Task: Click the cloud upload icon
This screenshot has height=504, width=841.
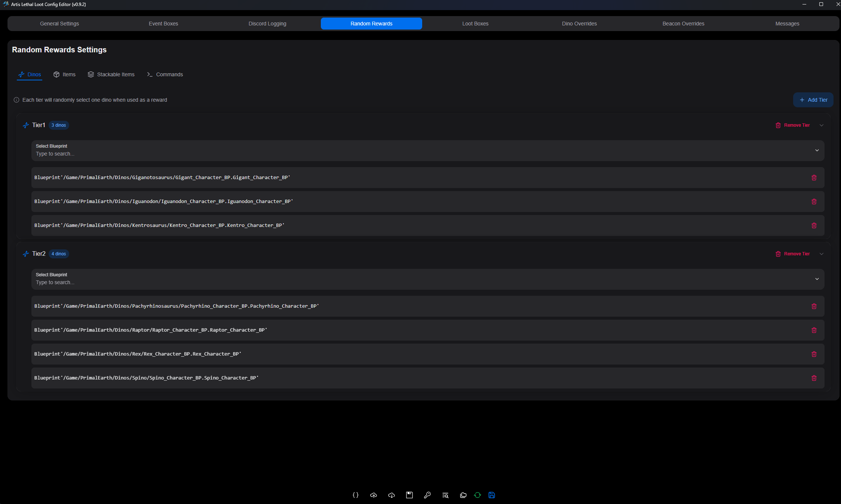Action: coord(373,495)
